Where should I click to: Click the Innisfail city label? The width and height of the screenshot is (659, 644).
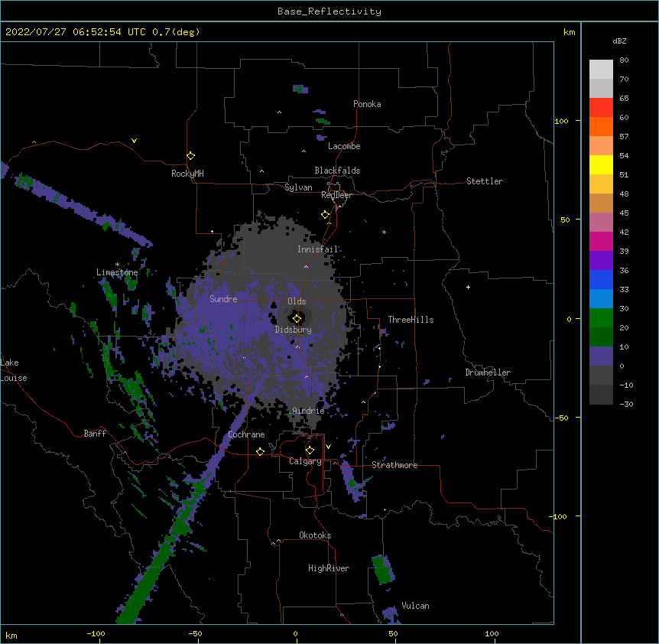[x=318, y=249]
